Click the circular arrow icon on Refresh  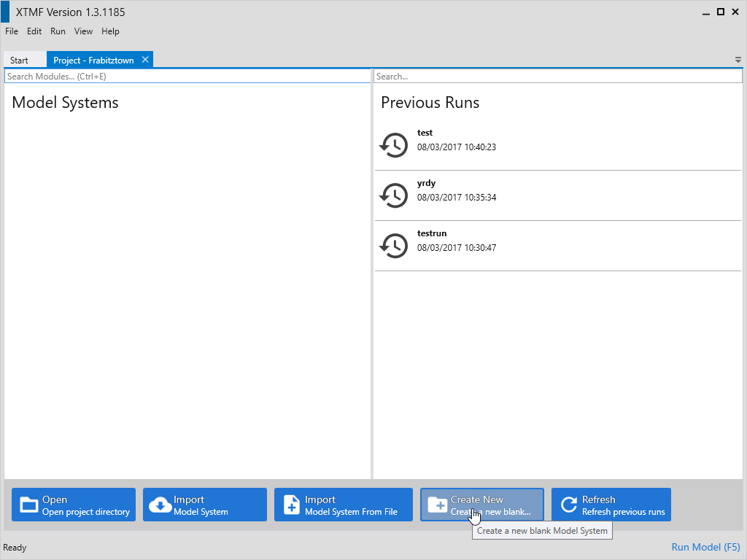pos(568,505)
